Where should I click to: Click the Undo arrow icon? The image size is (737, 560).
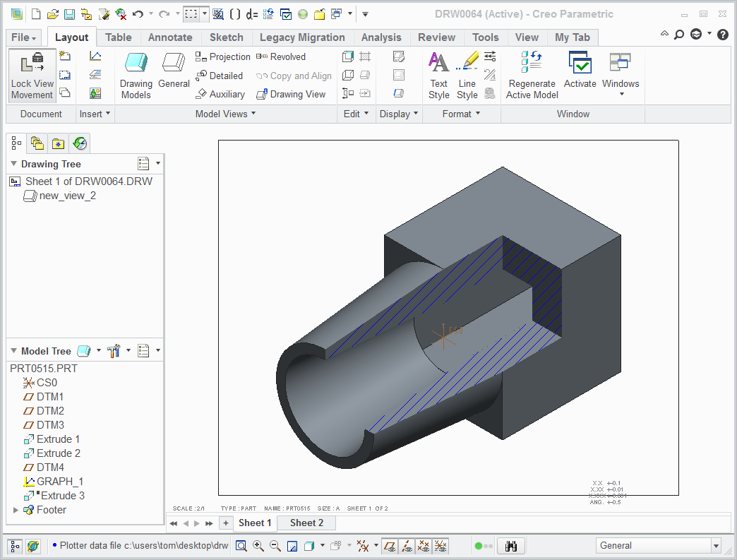[138, 14]
